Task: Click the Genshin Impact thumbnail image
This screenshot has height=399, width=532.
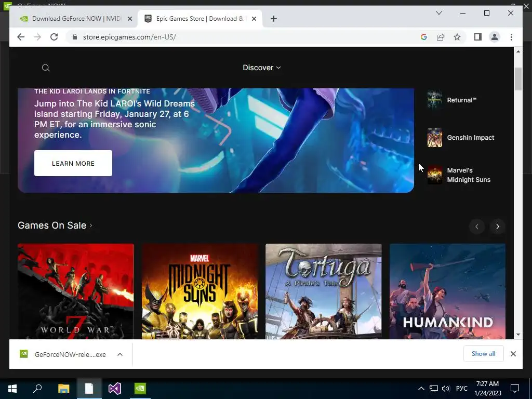Action: coord(435,137)
